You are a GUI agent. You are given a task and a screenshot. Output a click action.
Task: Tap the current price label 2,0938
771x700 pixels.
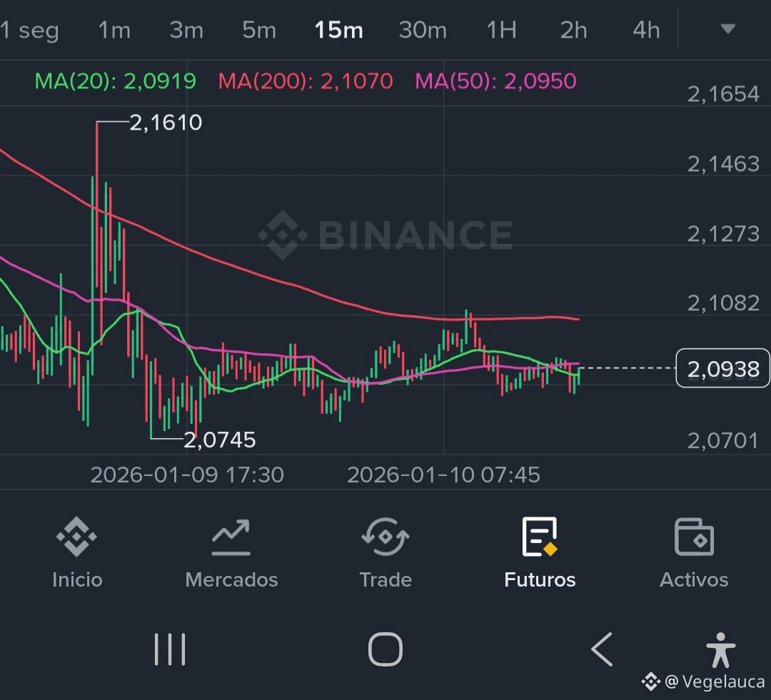coord(722,368)
